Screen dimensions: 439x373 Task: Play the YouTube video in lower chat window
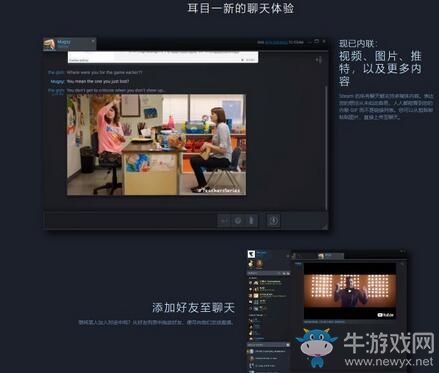click(x=350, y=291)
